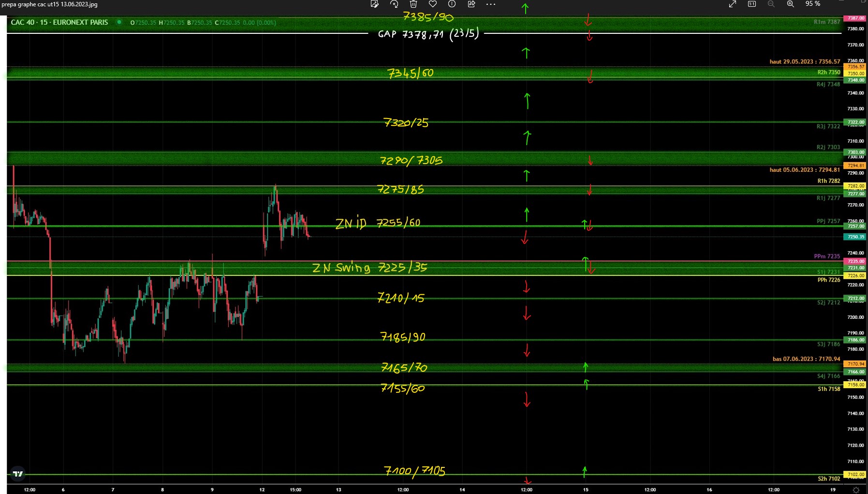Click the chart settings gear icon
868x494 pixels.
(856, 490)
